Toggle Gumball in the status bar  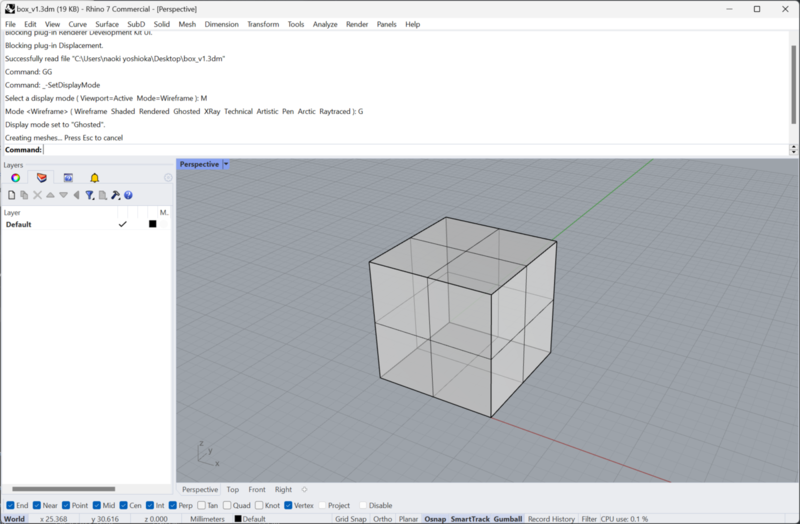click(508, 519)
